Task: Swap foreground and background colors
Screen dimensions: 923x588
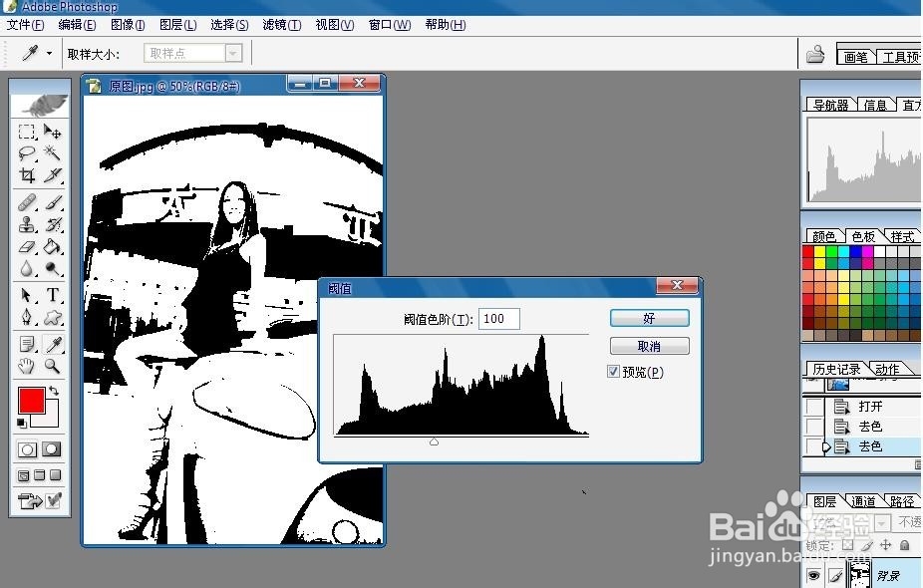Action: click(x=54, y=391)
